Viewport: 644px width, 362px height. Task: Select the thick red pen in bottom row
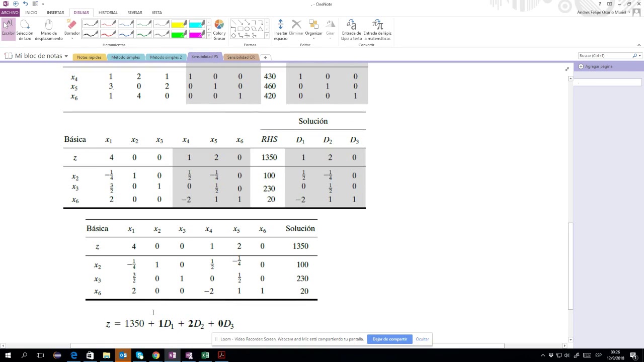[x=108, y=34]
